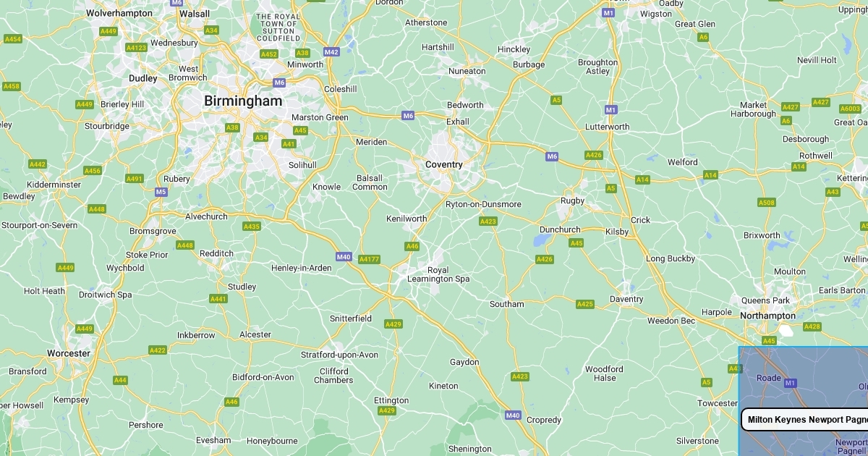Viewport: 868px width, 456px height.
Task: Click the highlighted blue region near Roade
Action: [x=803, y=401]
